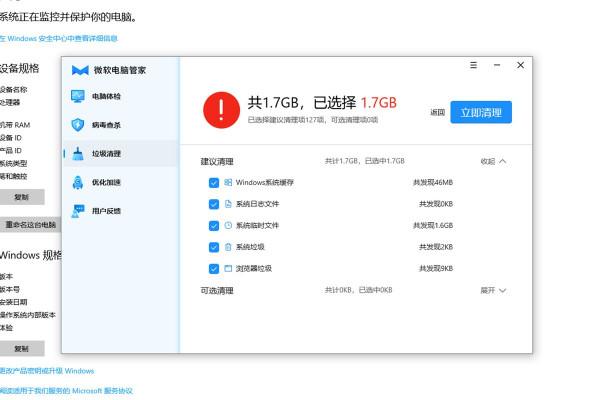Click the 系统日志文件 document icon
600x400 pixels.
click(228, 204)
